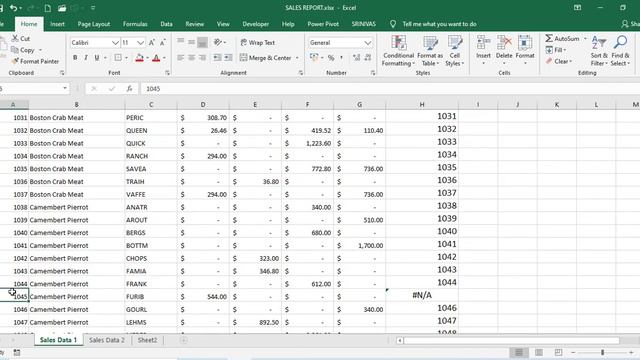Open the Calibri font name dropdown
This screenshot has height=360, width=640.
coord(115,42)
